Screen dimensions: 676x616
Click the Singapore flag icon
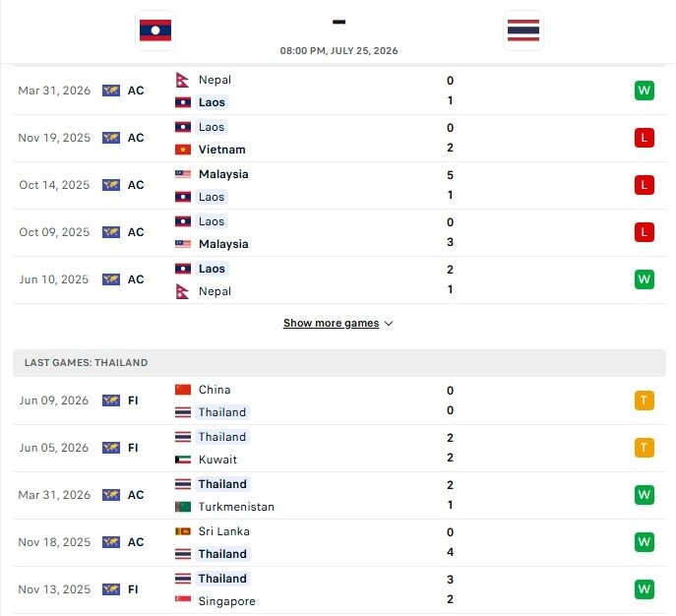pos(183,599)
